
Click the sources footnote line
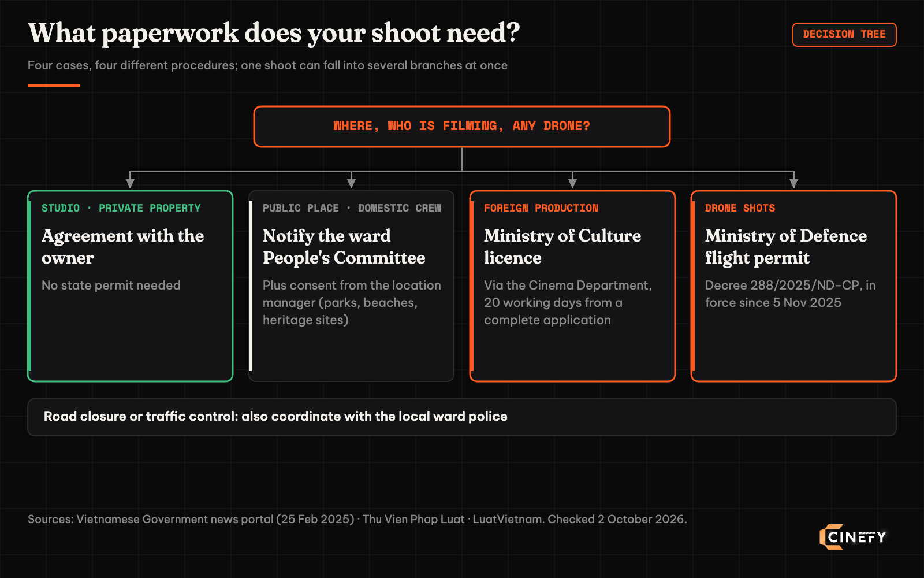(x=357, y=519)
